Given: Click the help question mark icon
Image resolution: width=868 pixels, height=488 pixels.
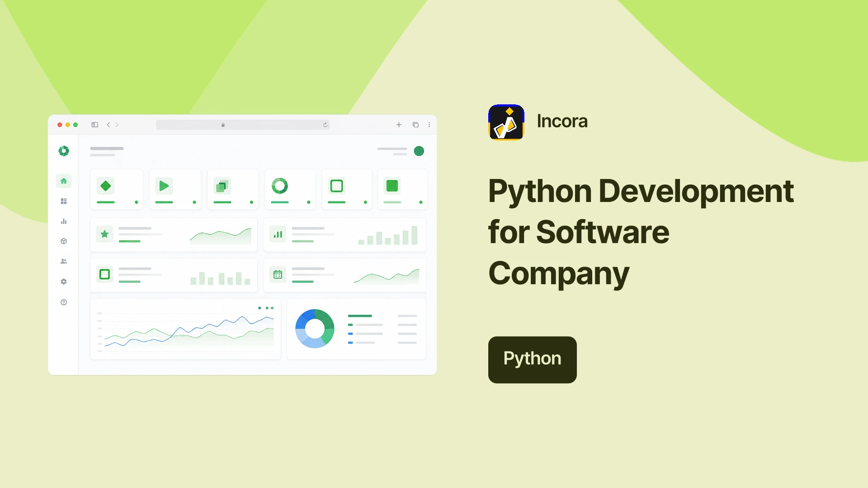Looking at the screenshot, I should point(64,302).
